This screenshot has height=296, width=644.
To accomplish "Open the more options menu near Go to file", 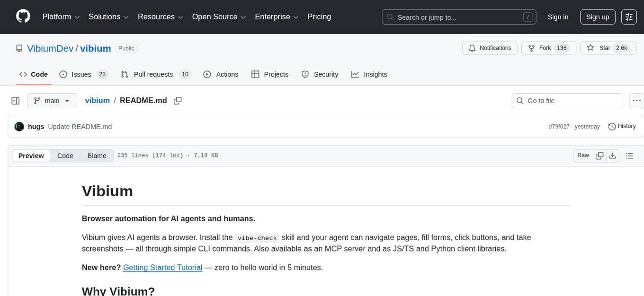I will click(x=636, y=100).
